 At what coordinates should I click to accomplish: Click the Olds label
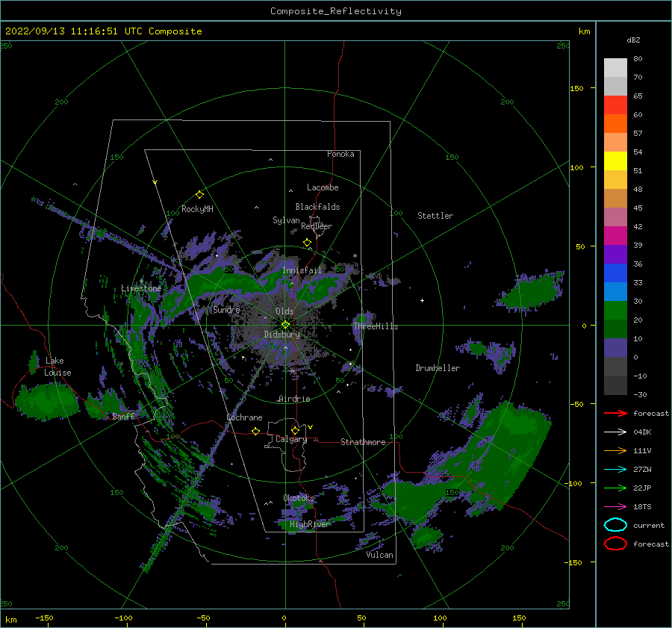tap(284, 311)
